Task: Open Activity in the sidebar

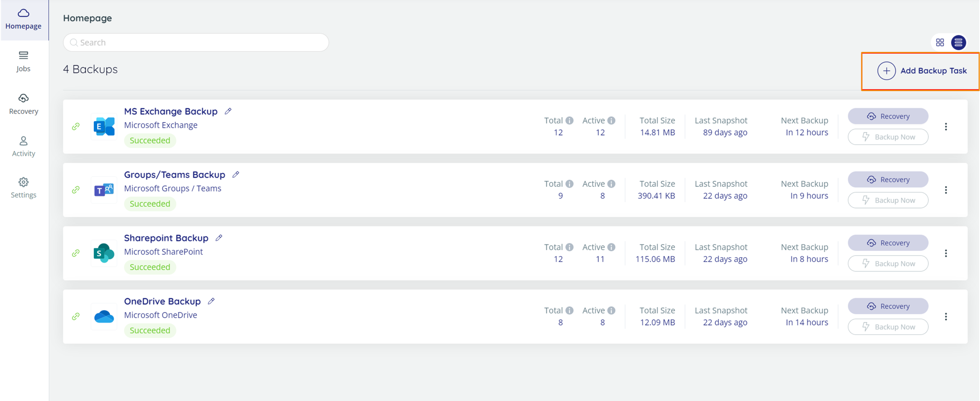Action: click(x=23, y=146)
